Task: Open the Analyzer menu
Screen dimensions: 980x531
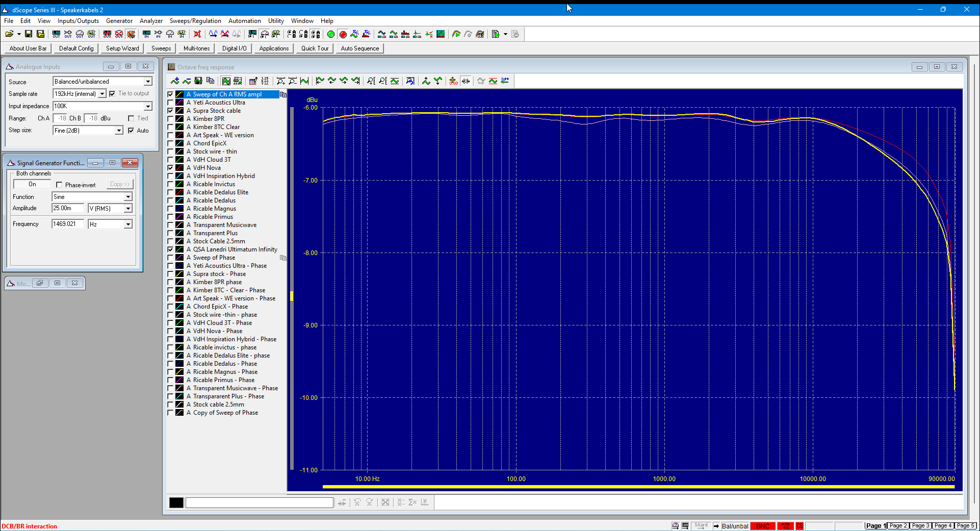Action: [x=151, y=21]
